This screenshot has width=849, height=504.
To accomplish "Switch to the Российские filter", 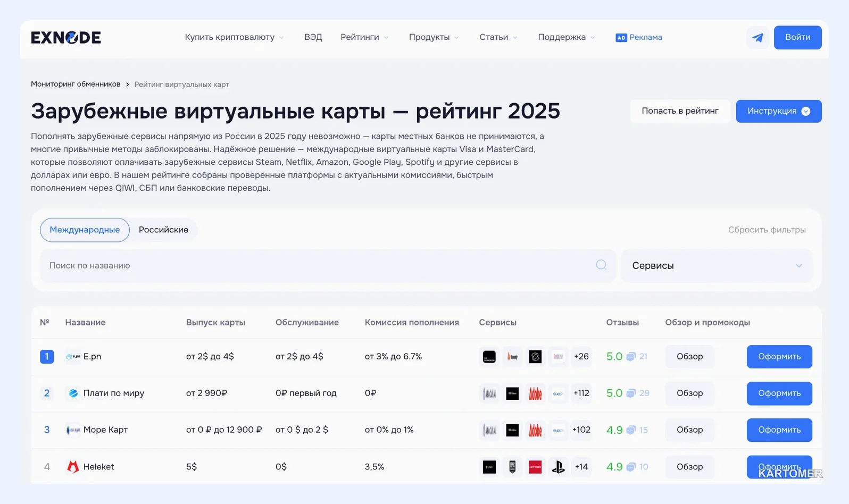I will pos(163,230).
